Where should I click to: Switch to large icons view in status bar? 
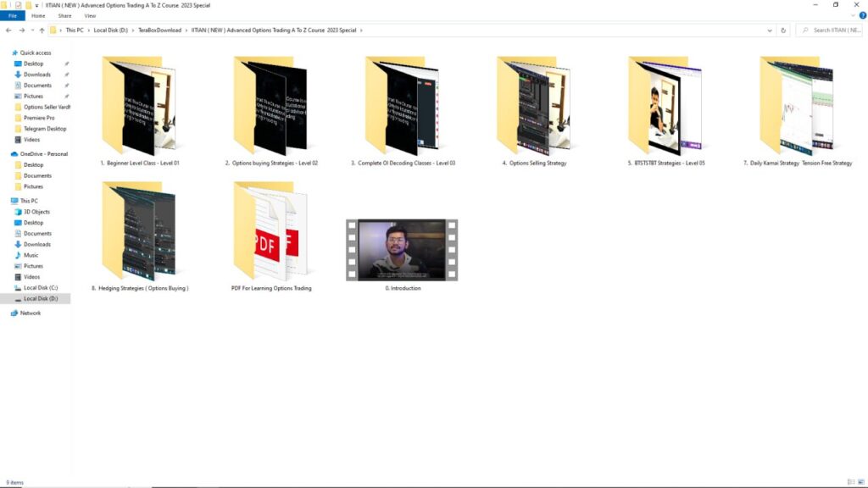pos(861,482)
